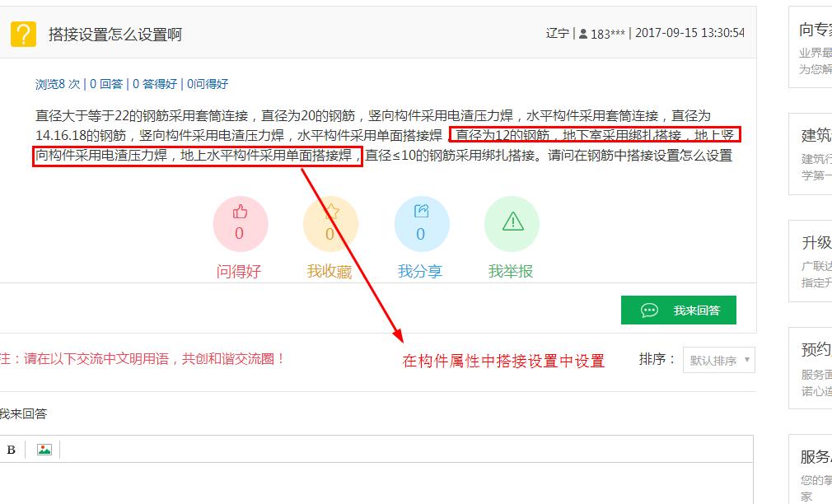Viewport: 832px width, 504px height.
Task: Click the green 我来回答 button
Action: pos(679,310)
